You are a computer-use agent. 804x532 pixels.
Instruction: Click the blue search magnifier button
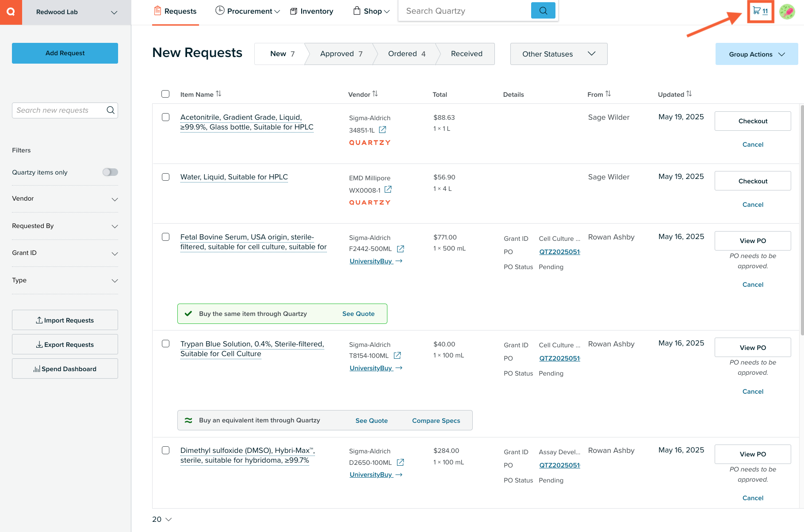tap(543, 11)
